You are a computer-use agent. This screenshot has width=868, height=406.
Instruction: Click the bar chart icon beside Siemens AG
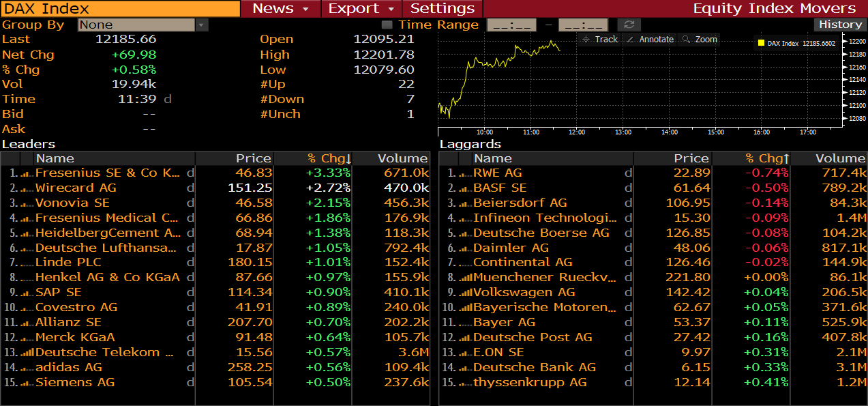point(27,383)
